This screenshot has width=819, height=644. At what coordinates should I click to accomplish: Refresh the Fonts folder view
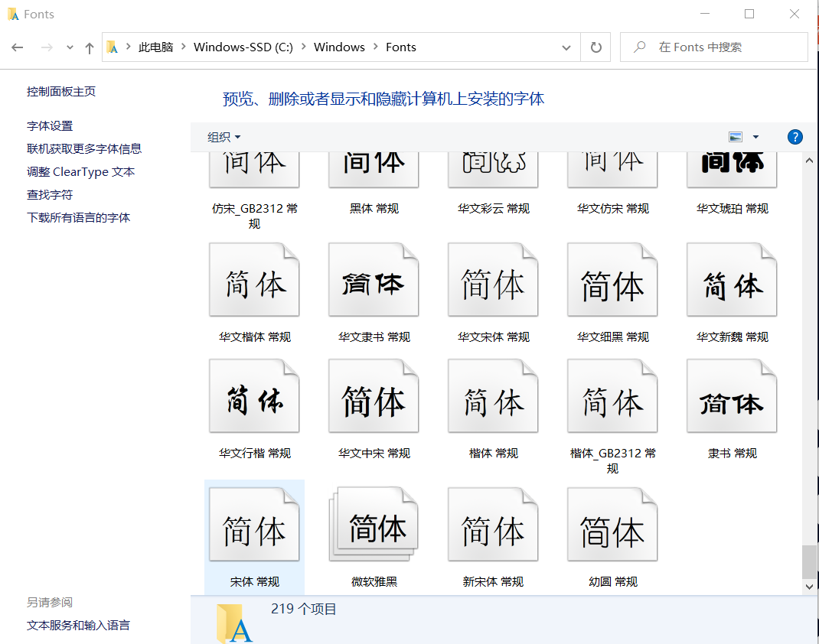click(x=595, y=47)
